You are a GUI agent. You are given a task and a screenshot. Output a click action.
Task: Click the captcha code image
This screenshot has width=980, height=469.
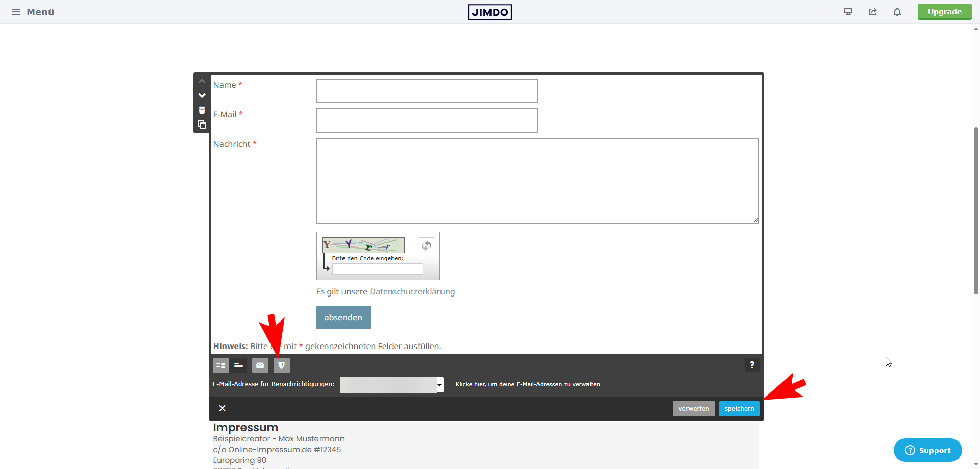coord(363,245)
